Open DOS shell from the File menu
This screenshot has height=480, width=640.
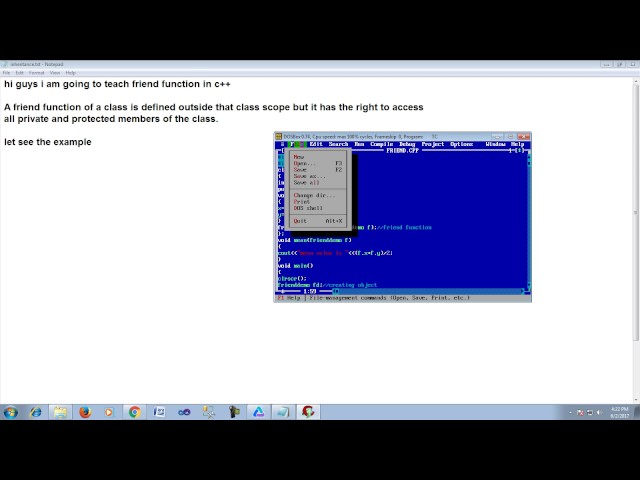tap(318, 208)
